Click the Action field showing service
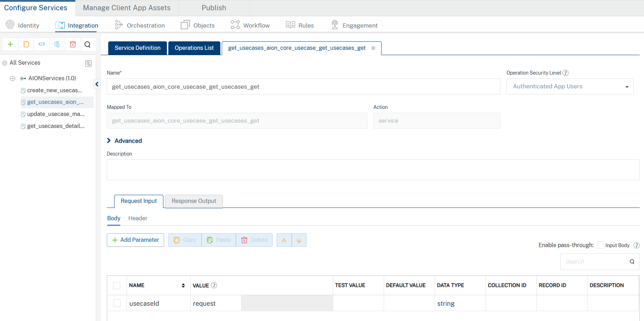This screenshot has width=644, height=321. (x=437, y=121)
